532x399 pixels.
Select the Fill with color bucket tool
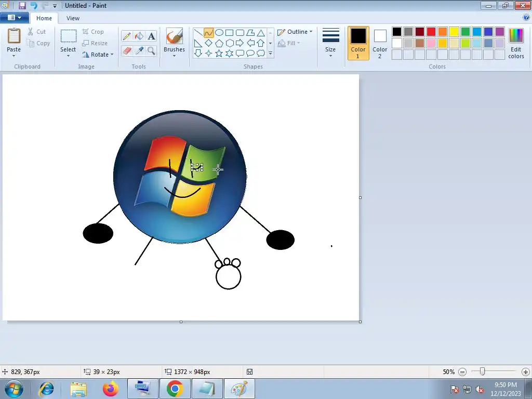(139, 36)
